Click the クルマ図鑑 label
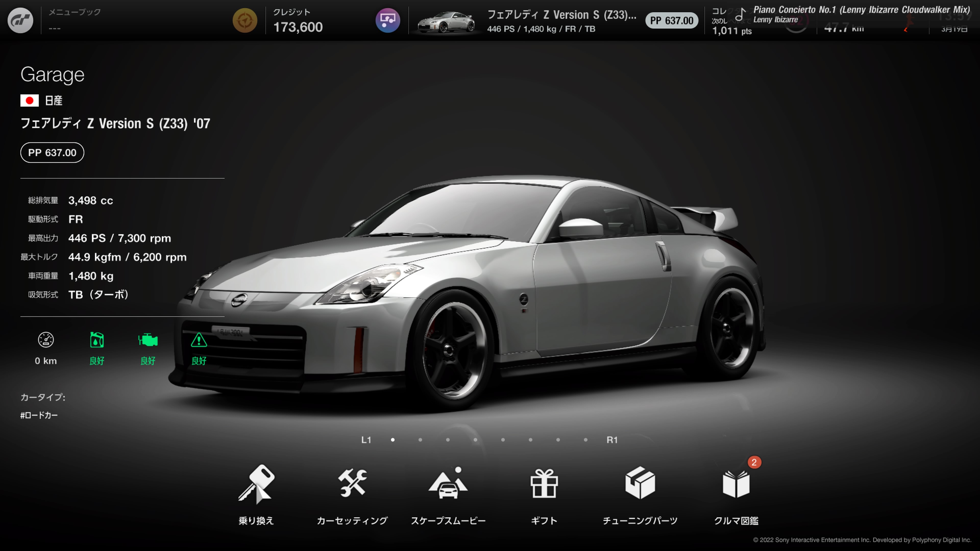The height and width of the screenshot is (551, 980). click(x=736, y=521)
